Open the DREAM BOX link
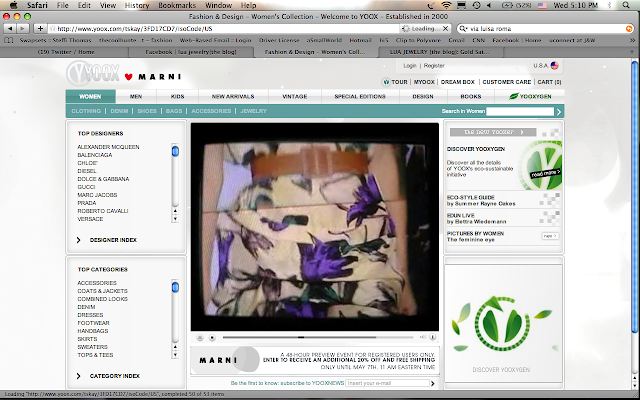The height and width of the screenshot is (400, 640). [458, 82]
